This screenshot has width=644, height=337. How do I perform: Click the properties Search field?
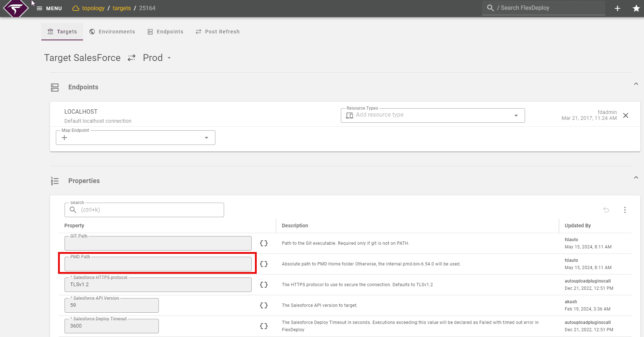[144, 210]
